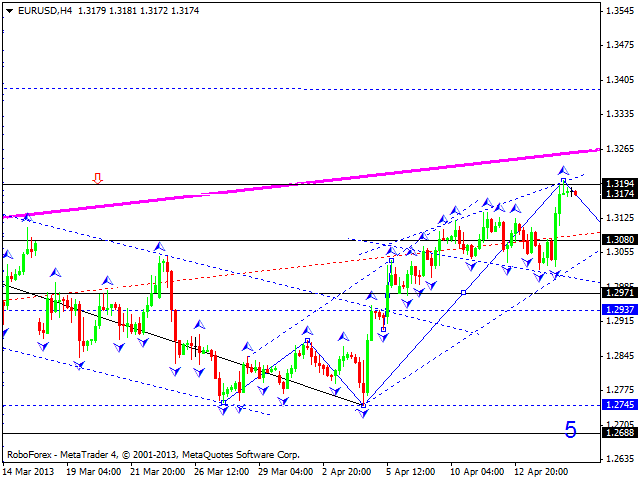Click the 1.2745 support level label
This screenshot has width=640, height=480.
[619, 405]
